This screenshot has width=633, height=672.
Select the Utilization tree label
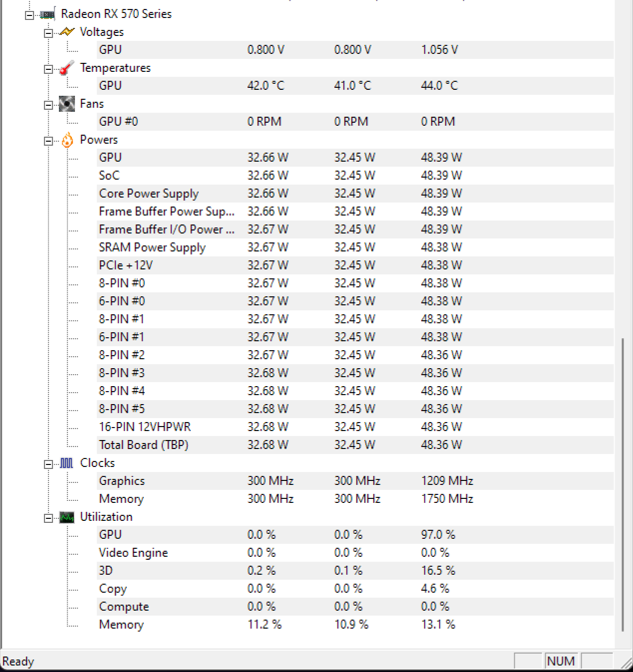click(x=106, y=517)
